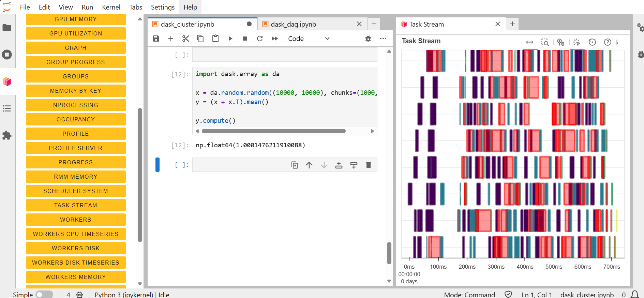
Task: Duplicate the active cell
Action: click(295, 165)
